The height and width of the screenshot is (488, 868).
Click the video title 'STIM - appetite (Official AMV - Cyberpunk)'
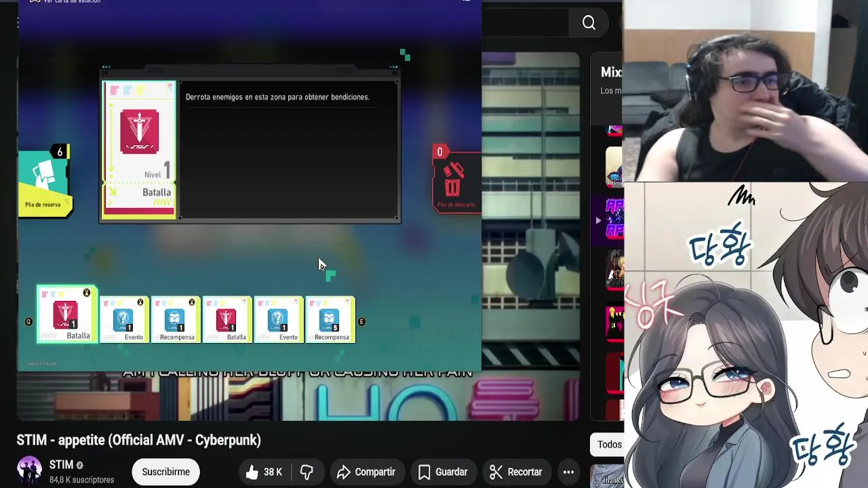tap(138, 440)
